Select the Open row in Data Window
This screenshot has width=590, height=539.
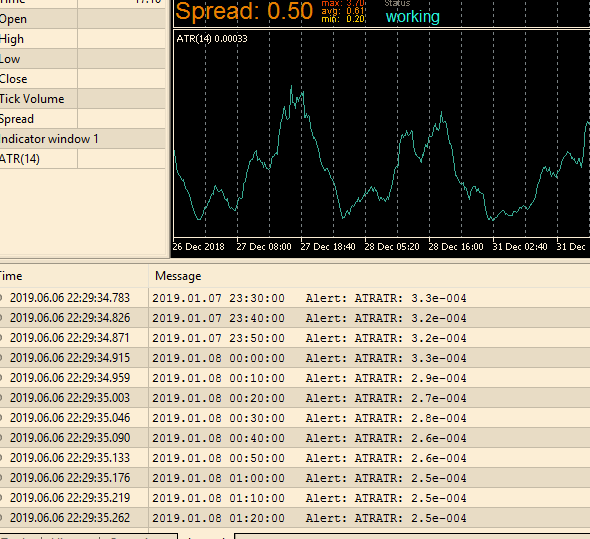[x=82, y=19]
